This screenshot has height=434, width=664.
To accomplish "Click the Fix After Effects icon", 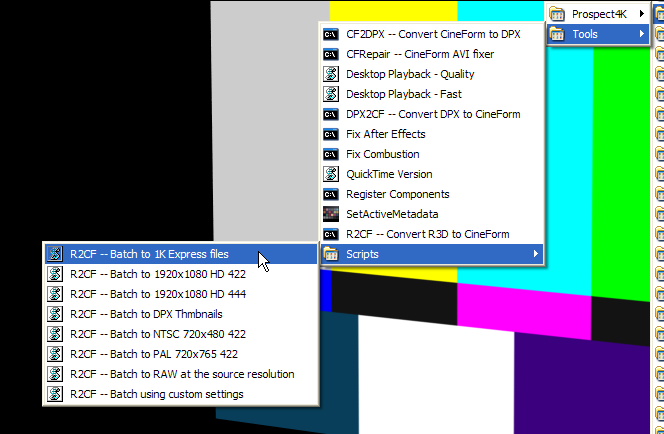I will tap(331, 134).
